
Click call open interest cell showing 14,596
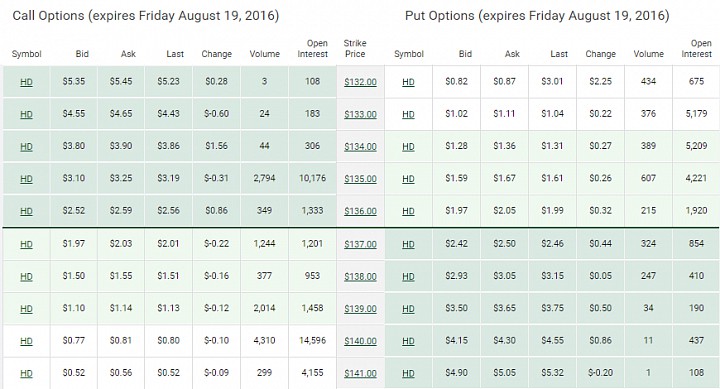pos(312,340)
